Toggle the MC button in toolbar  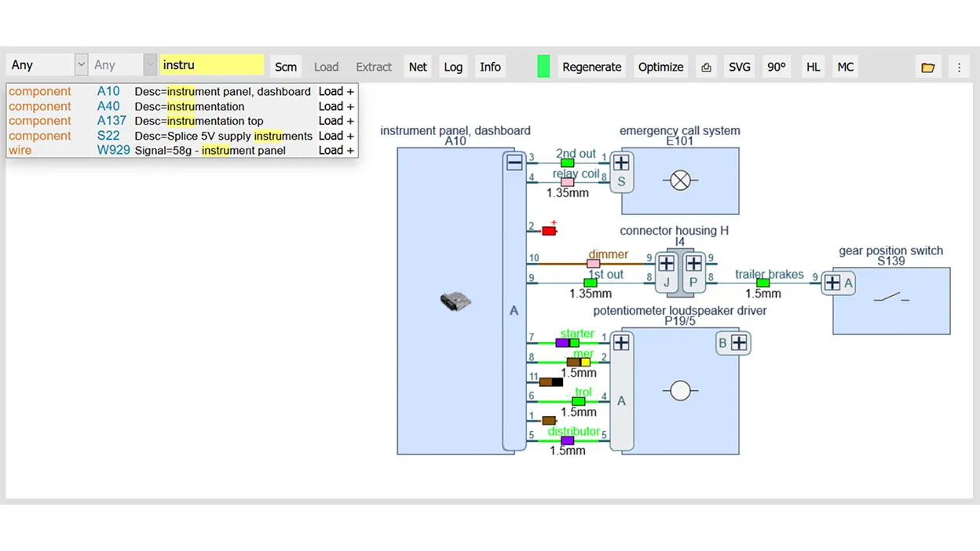[845, 67]
